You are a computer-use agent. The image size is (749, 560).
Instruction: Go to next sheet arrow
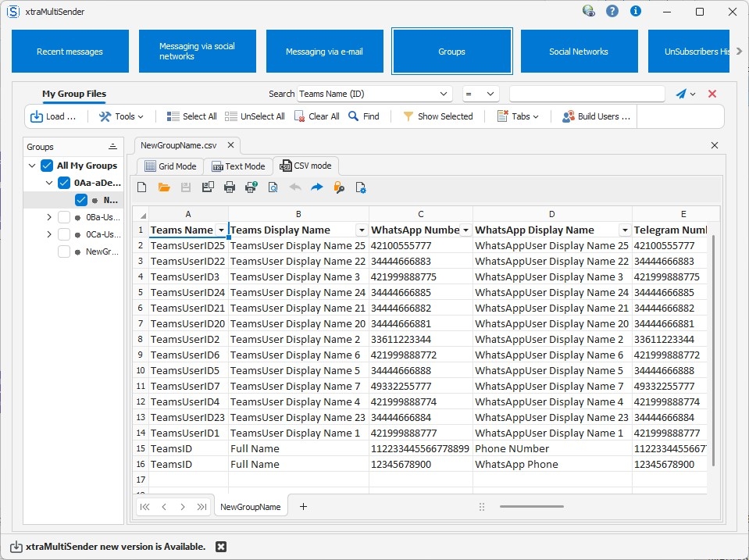point(183,507)
